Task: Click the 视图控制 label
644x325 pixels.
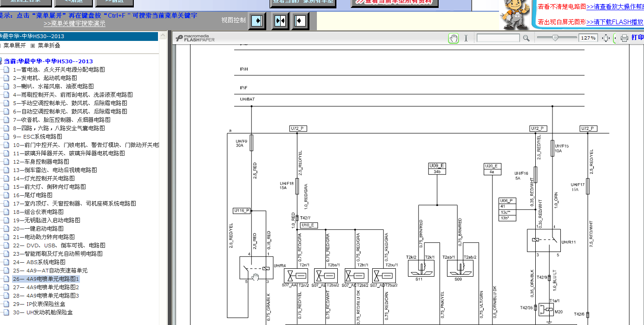Action: pyautogui.click(x=234, y=20)
